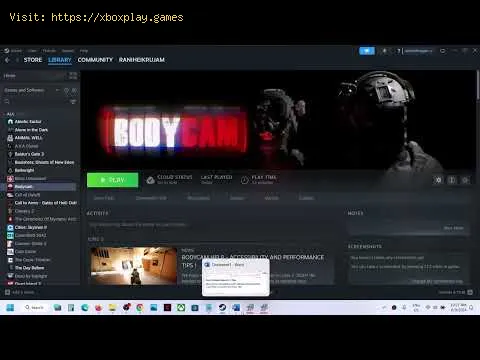
Task: Select Alone in the Dark in the game list
Action: 31,130
